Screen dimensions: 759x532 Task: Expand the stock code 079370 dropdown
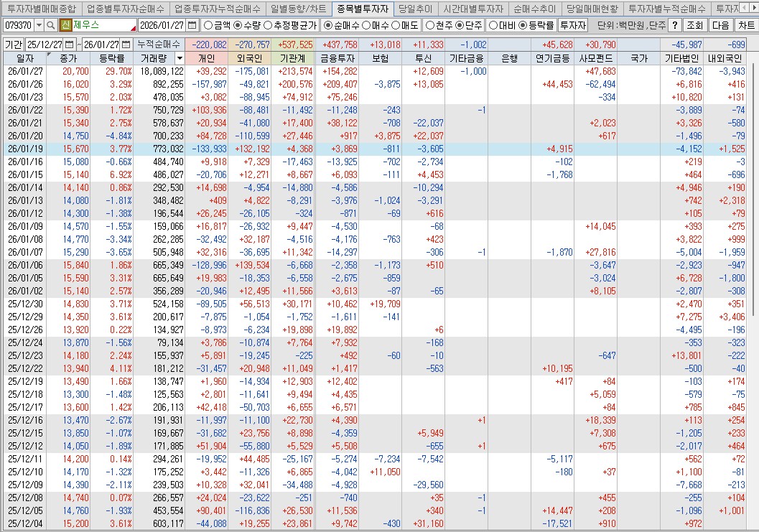39,25
